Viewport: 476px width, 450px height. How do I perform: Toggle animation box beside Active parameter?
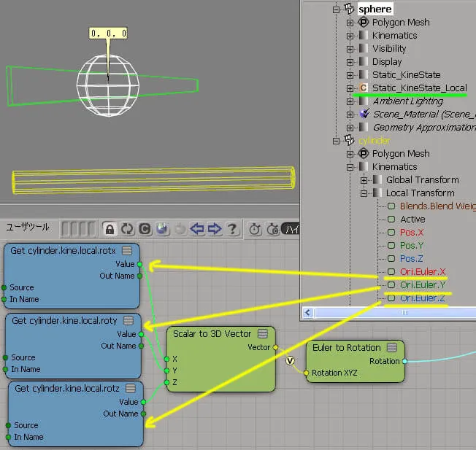[391, 220]
